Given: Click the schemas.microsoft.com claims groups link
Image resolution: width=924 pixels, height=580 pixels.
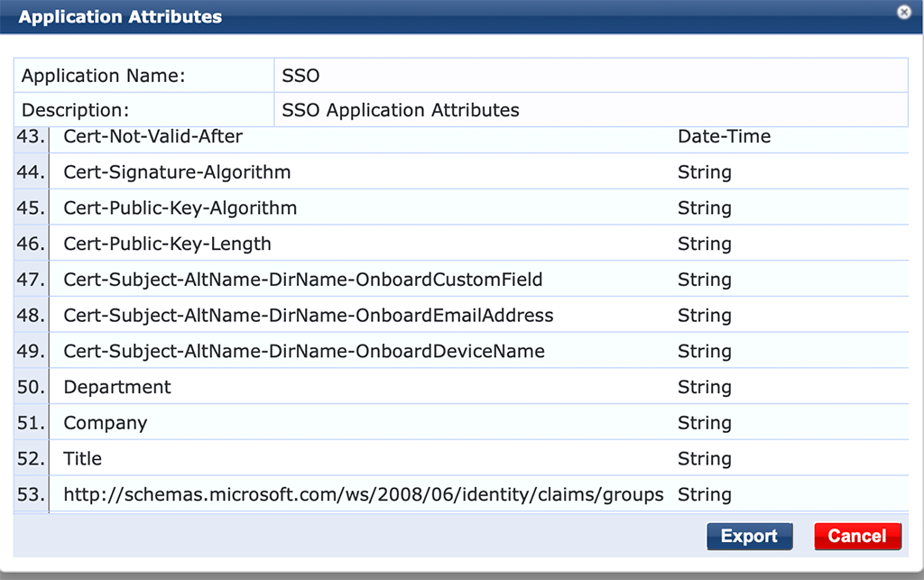Looking at the screenshot, I should pos(361,494).
